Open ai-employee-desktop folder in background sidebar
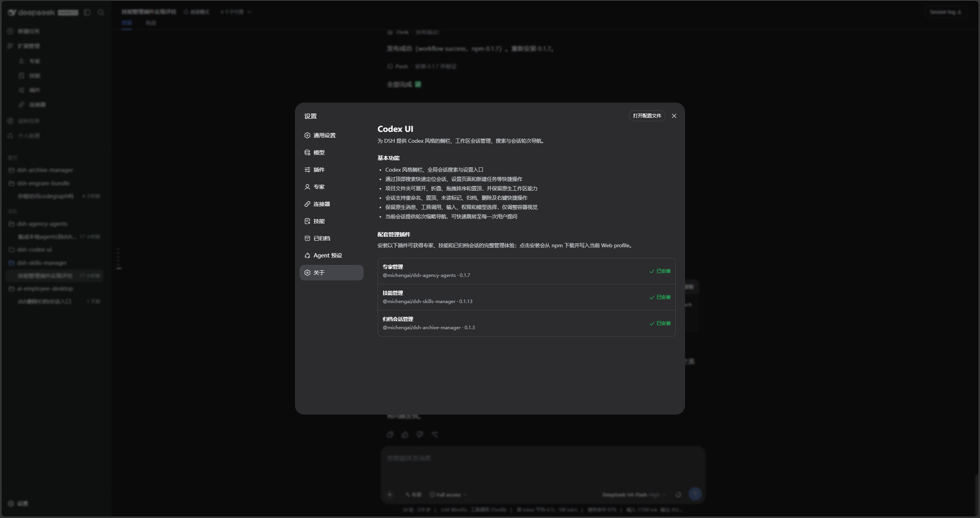 click(55, 289)
